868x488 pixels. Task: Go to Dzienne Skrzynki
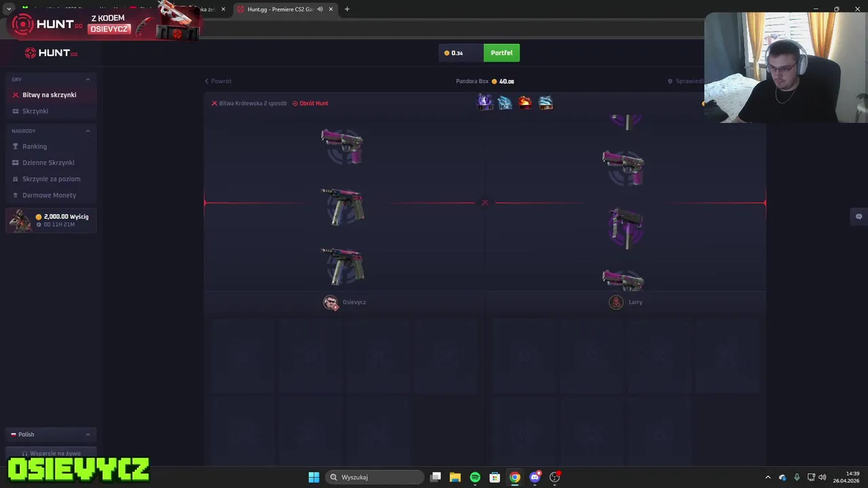click(51, 163)
